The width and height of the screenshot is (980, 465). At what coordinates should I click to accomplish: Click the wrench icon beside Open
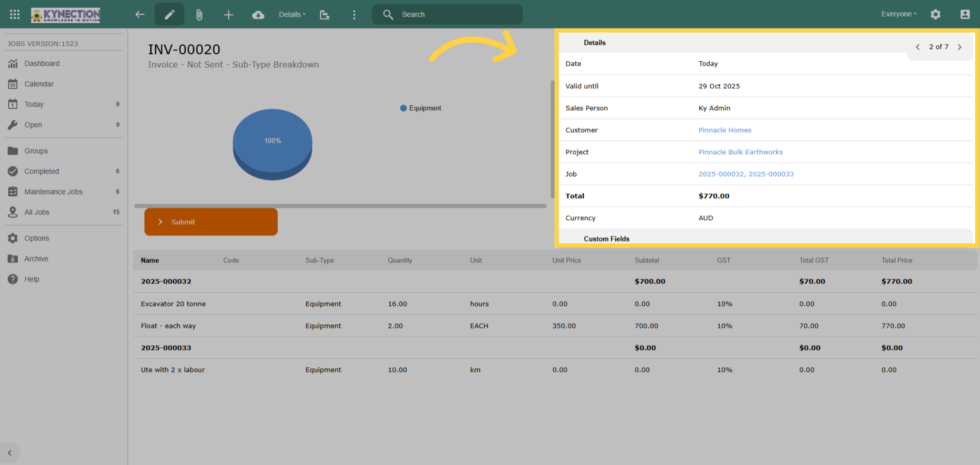(13, 125)
